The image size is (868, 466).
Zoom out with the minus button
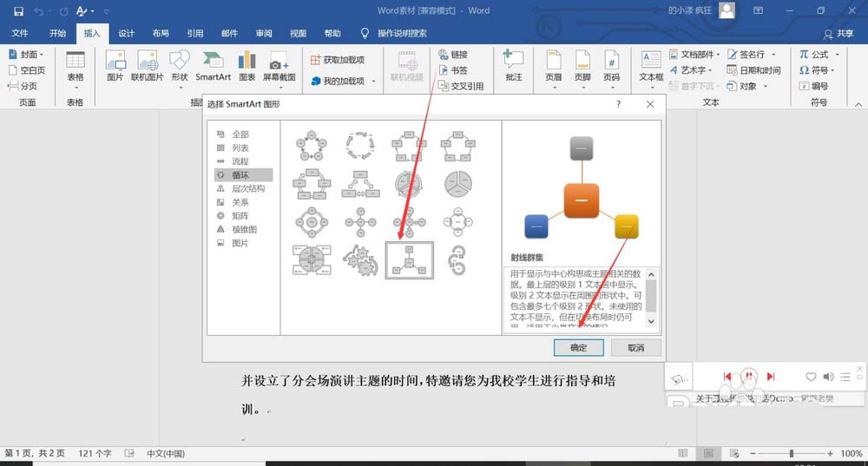click(753, 453)
